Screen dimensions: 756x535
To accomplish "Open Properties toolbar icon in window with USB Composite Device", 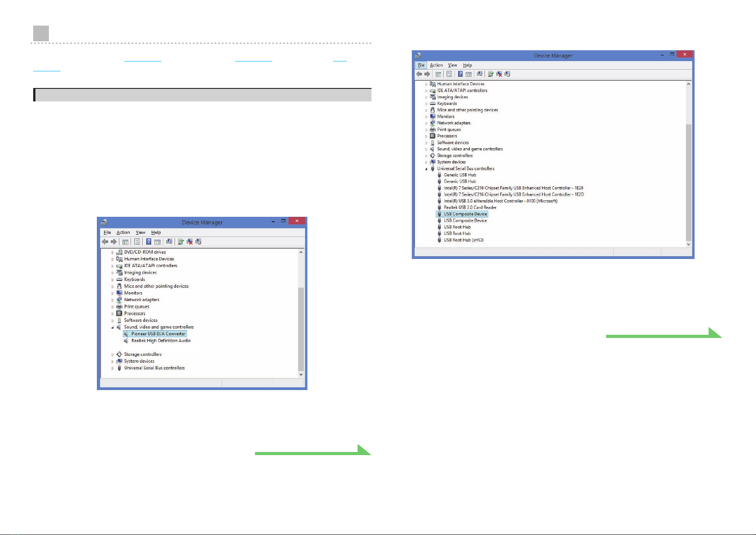I will (x=449, y=74).
